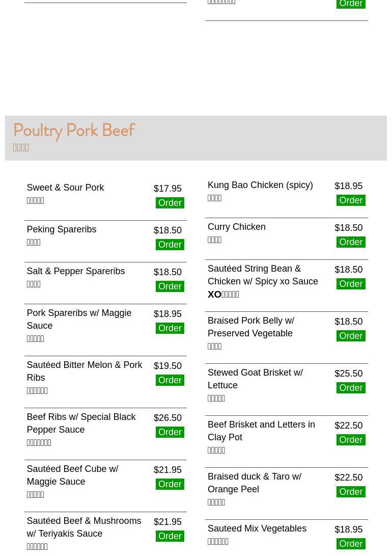Order String Bean & Chicken XO Sauce
Image resolution: width=392 pixels, height=556 pixels.
tap(351, 284)
